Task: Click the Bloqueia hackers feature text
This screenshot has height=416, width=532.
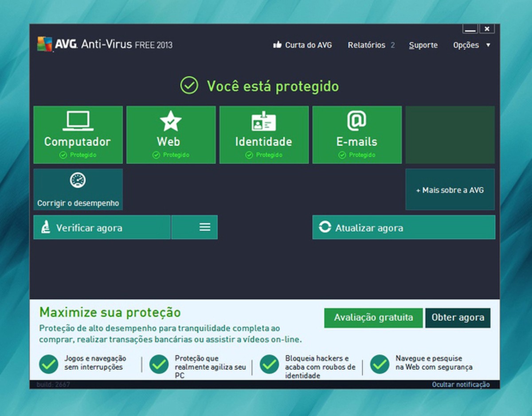Action: coord(321,367)
